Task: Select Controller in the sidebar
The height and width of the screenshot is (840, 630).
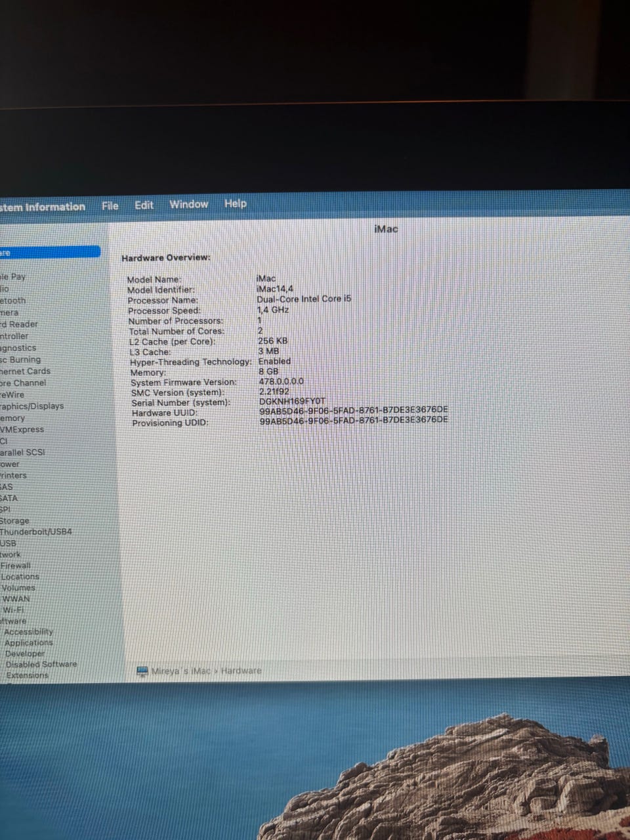Action: pos(14,336)
